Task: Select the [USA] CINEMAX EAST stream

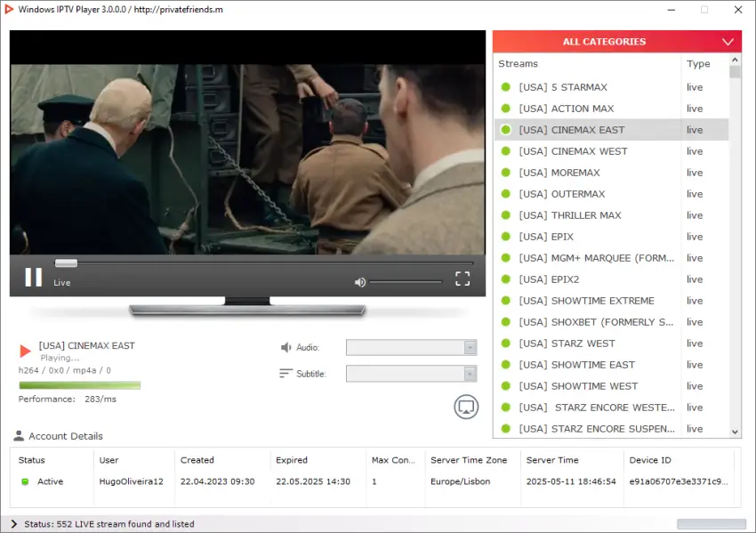Action: coord(611,130)
